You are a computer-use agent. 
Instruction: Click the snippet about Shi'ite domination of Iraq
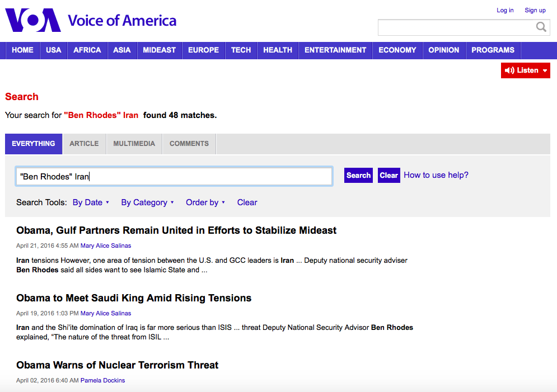point(214,332)
